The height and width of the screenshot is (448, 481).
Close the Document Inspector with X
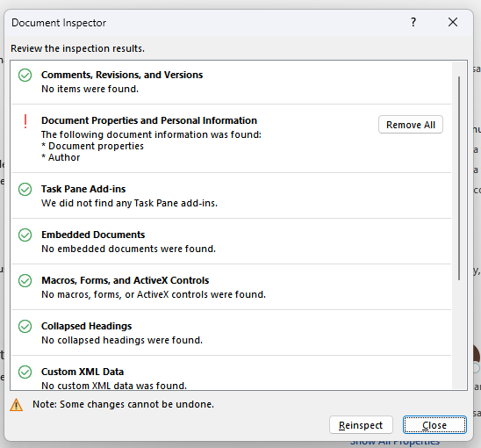[x=453, y=22]
